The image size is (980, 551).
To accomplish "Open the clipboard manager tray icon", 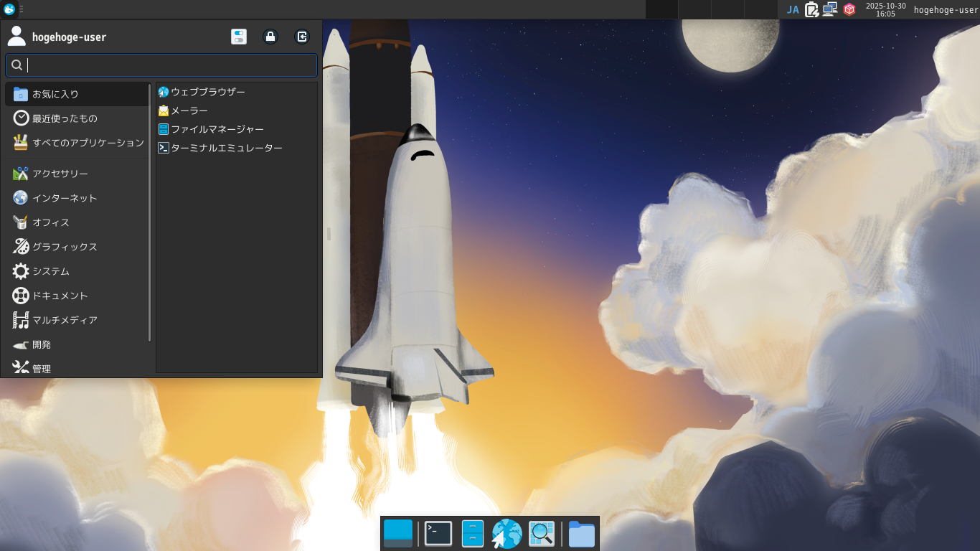I will [x=811, y=9].
